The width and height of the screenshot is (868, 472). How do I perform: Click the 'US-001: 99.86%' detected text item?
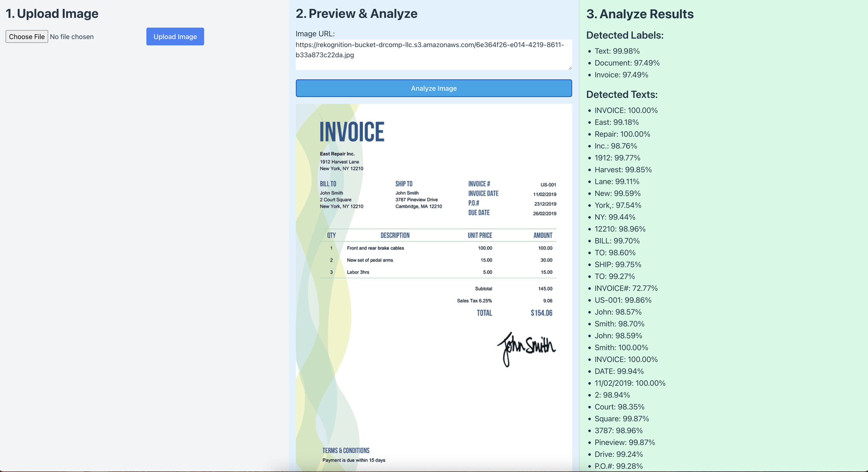tap(623, 300)
